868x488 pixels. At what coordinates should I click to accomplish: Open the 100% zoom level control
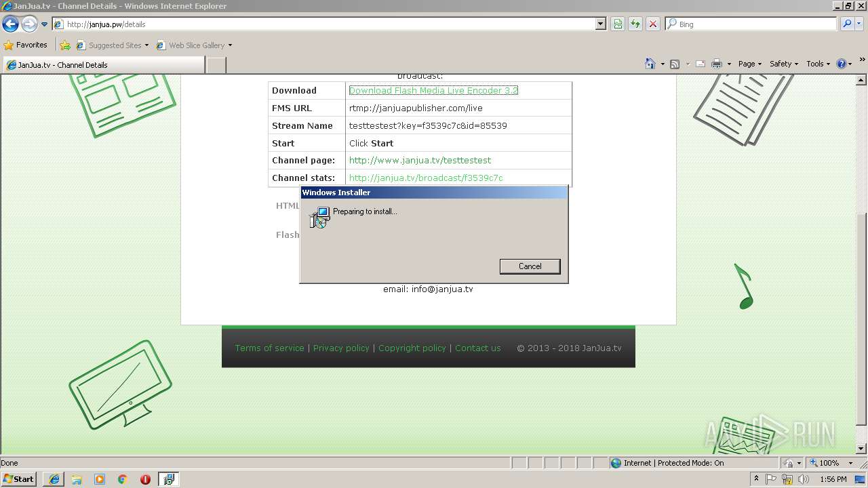coord(831,463)
